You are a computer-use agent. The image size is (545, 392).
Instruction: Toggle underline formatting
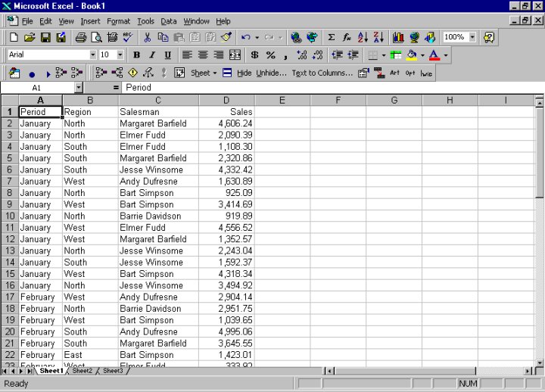168,55
